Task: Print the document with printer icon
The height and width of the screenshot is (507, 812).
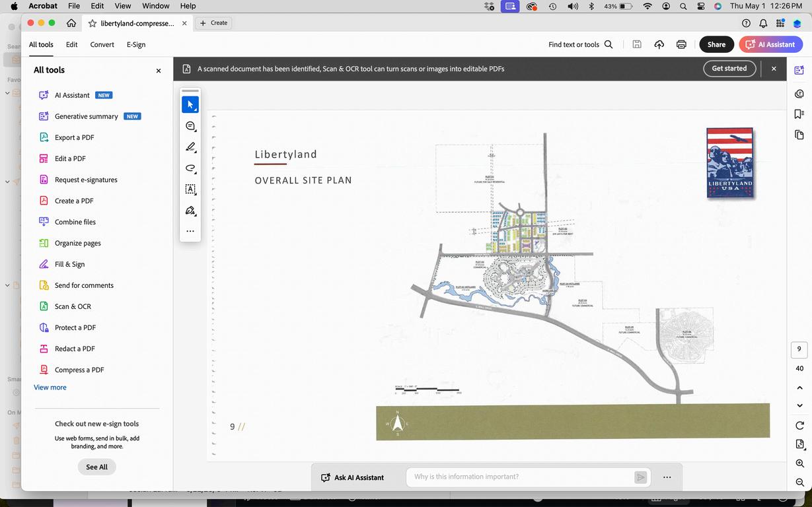Action: point(681,44)
